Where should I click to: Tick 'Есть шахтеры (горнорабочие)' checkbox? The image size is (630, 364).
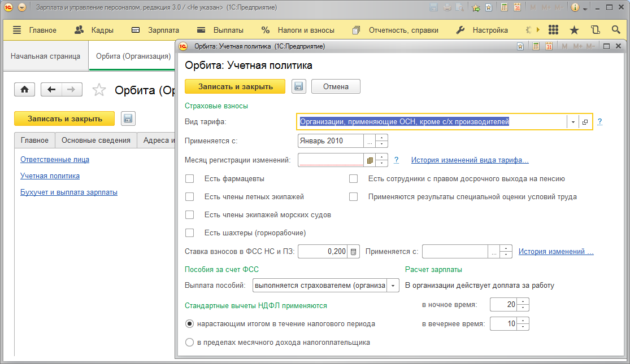[x=190, y=233]
